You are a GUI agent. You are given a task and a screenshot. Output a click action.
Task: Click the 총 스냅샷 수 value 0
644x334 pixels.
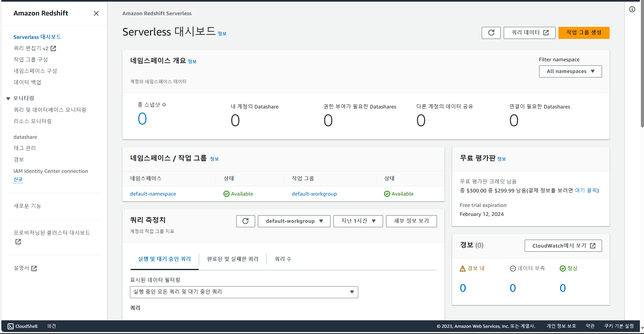click(142, 119)
